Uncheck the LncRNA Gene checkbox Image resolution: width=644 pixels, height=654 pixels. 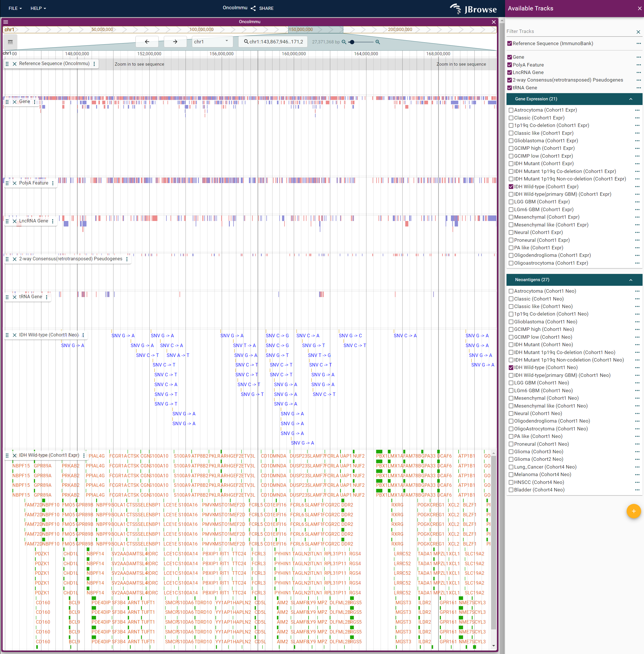coord(509,72)
